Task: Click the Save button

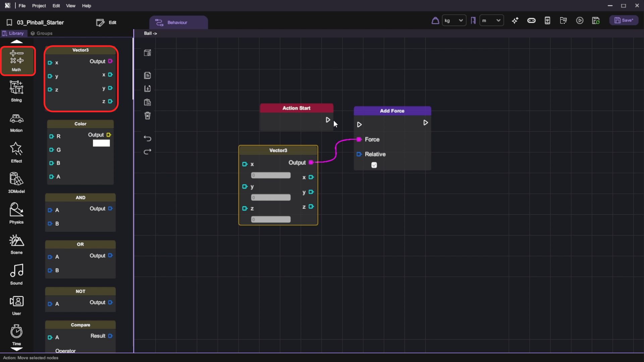Action: (x=624, y=20)
